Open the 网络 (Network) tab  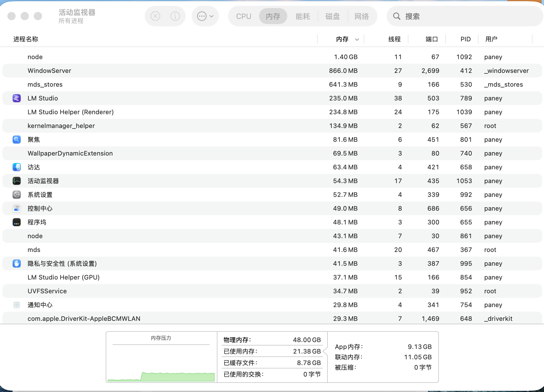click(x=362, y=16)
